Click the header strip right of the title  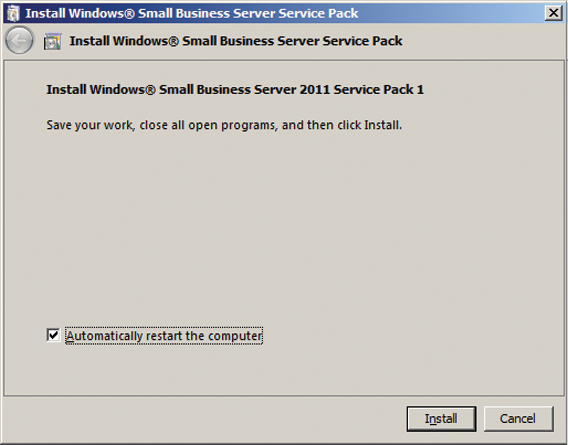click(484, 41)
